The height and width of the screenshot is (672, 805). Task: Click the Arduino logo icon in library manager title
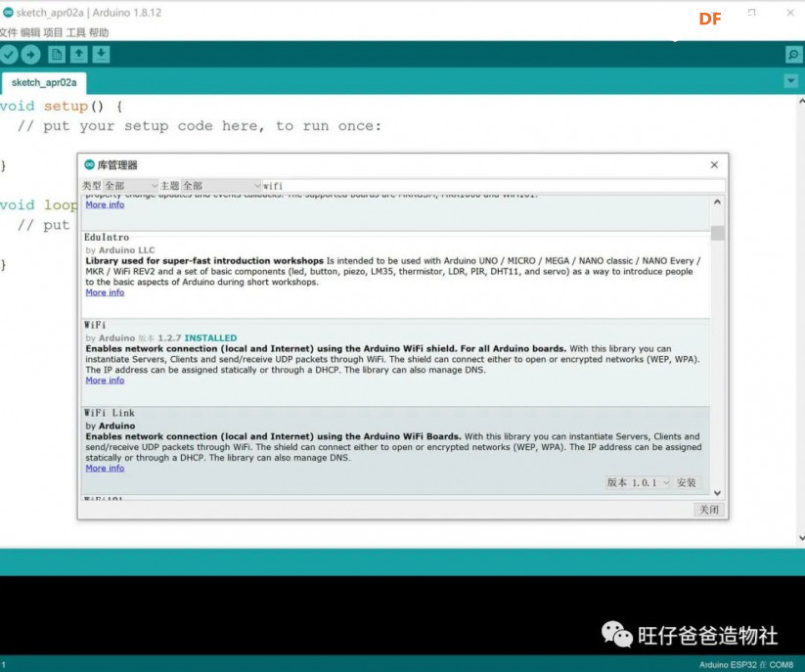click(89, 164)
